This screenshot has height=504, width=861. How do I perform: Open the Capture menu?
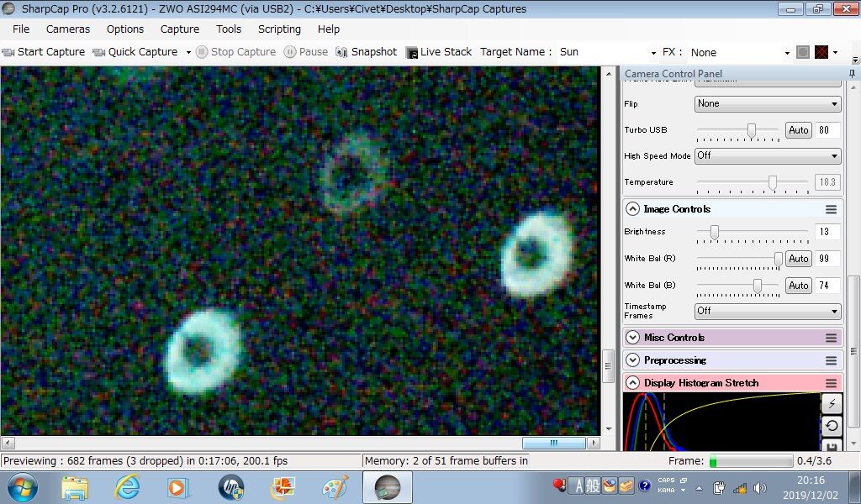click(180, 29)
